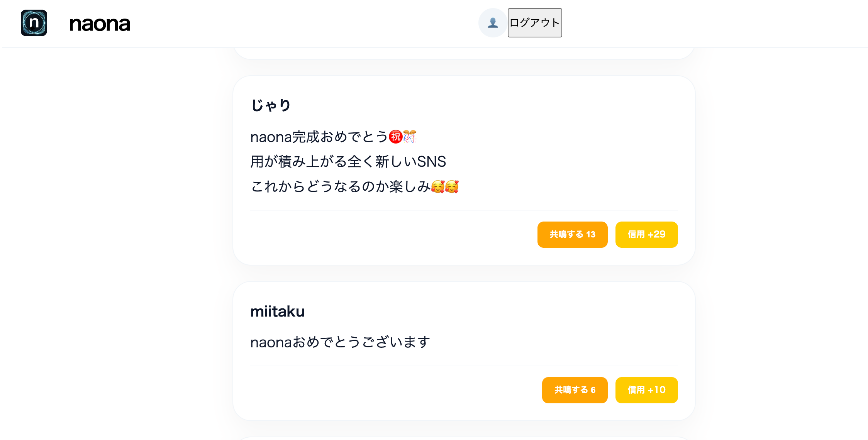Toggle 共鳴する 6 on miitaku's post
Viewport: 868px width, 440px height.
575,390
